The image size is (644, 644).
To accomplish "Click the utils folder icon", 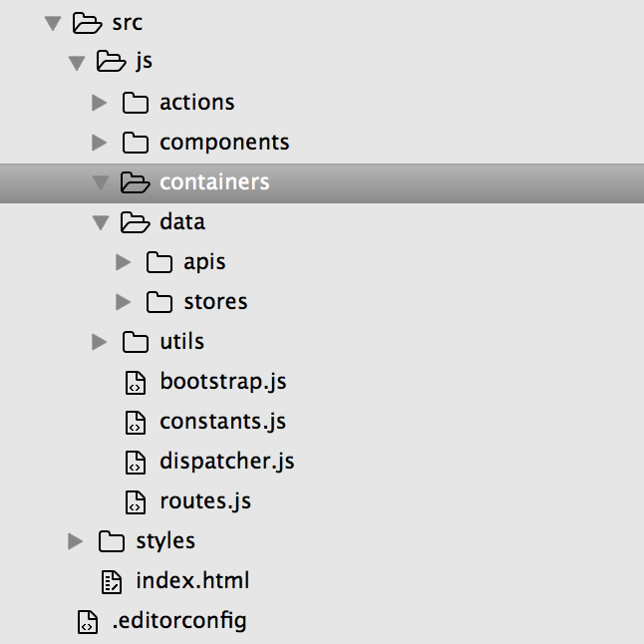I will coord(136,342).
